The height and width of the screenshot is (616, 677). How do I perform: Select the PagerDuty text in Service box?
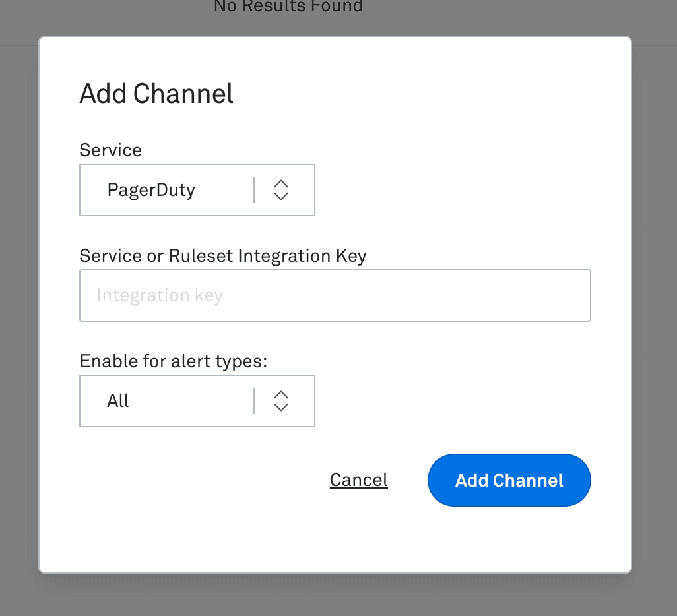[x=151, y=190]
